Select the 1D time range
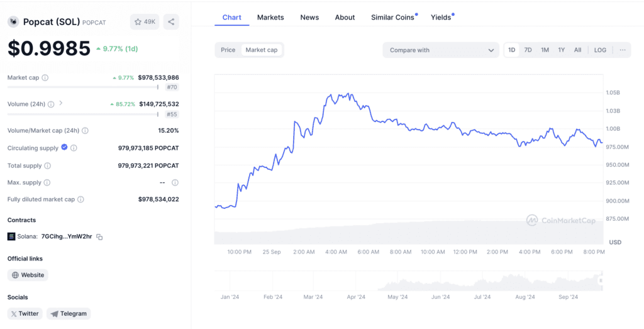This screenshot has height=329, width=644. click(512, 50)
